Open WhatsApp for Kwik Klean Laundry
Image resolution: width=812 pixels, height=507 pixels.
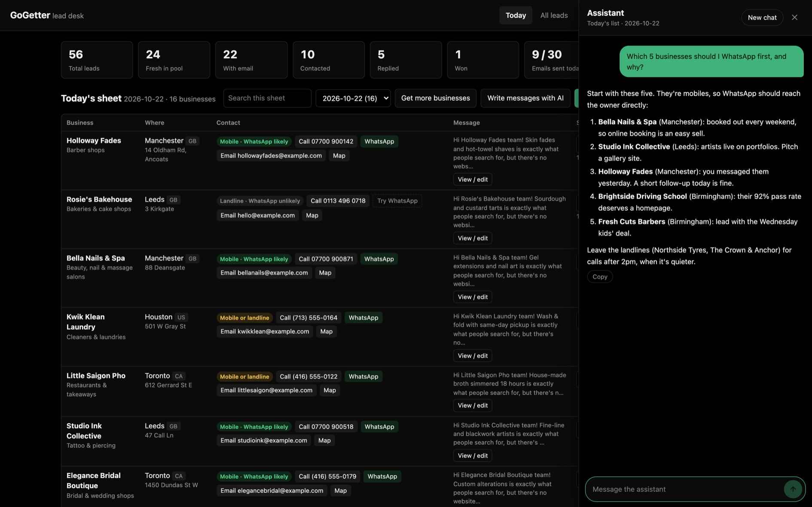tap(363, 318)
